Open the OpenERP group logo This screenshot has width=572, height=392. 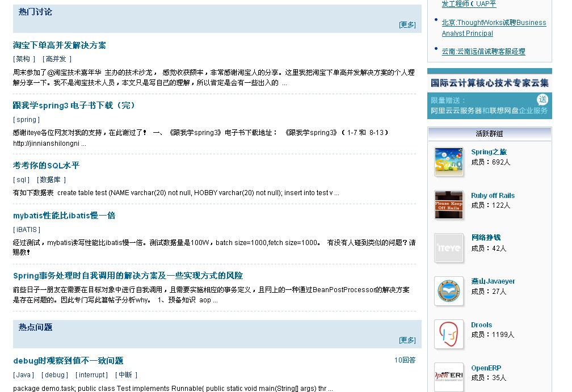tap(449, 377)
